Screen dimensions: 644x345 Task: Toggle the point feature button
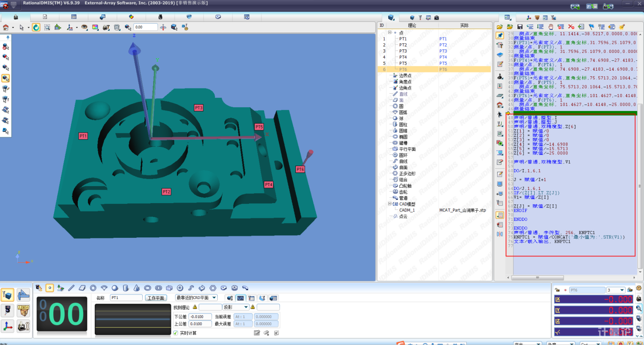click(49, 288)
